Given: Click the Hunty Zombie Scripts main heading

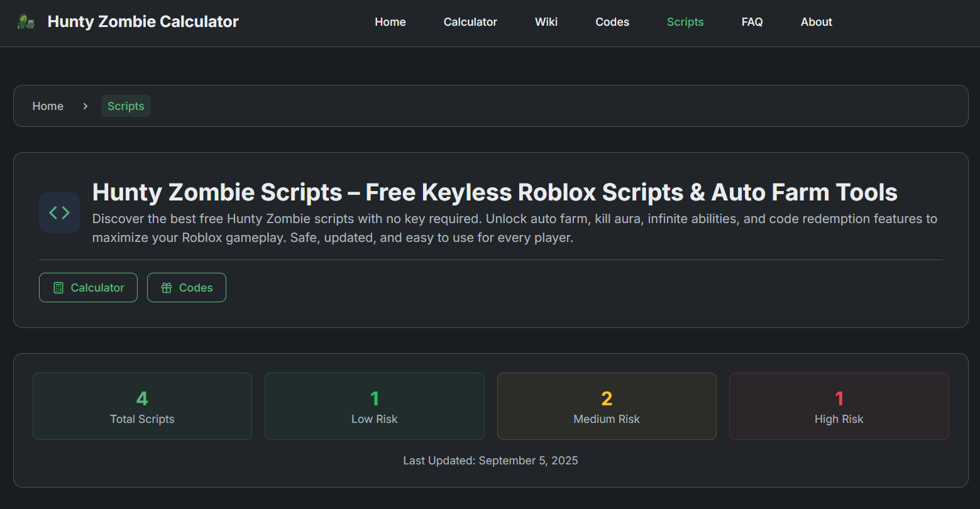Looking at the screenshot, I should [495, 192].
